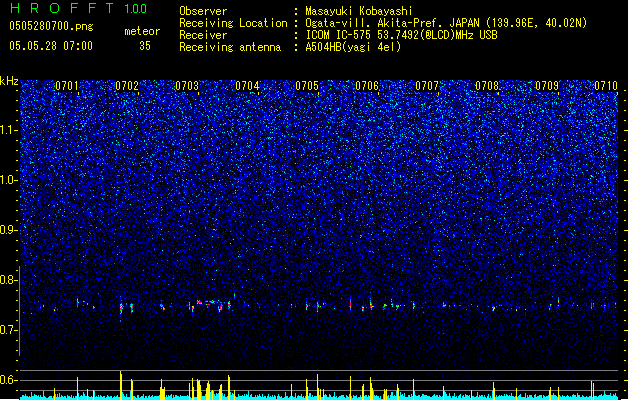Click the HROFFT 1.0.0 title text
This screenshot has width=629, height=400.
pos(78,8)
